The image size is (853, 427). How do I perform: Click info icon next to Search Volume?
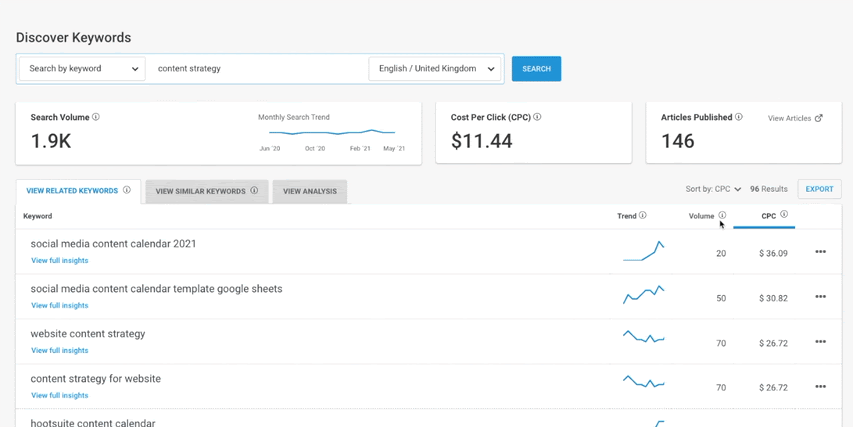click(x=96, y=117)
